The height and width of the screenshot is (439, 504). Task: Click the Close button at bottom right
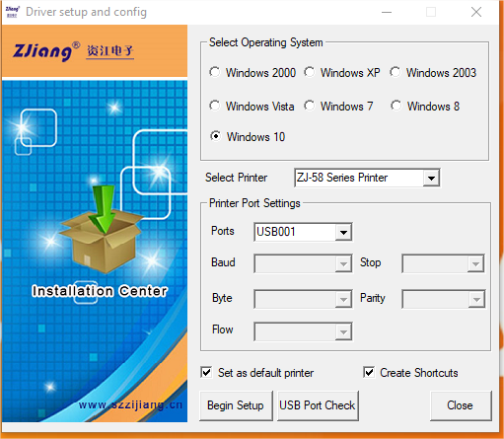(461, 405)
